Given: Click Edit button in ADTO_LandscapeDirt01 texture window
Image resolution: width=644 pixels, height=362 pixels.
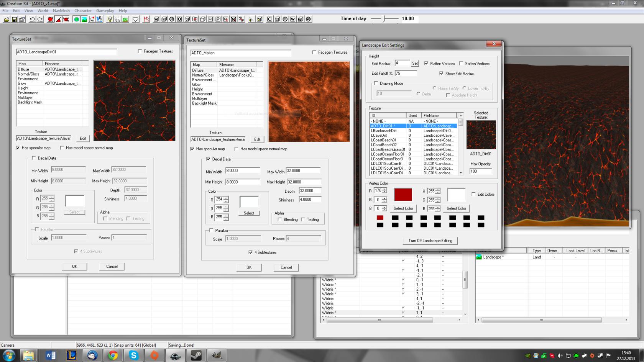Looking at the screenshot, I should [83, 138].
